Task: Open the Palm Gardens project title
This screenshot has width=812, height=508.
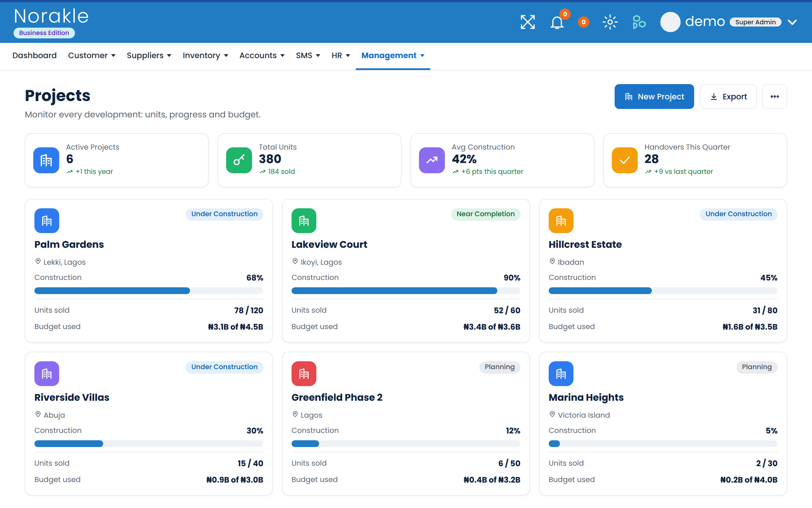Action: pos(69,244)
